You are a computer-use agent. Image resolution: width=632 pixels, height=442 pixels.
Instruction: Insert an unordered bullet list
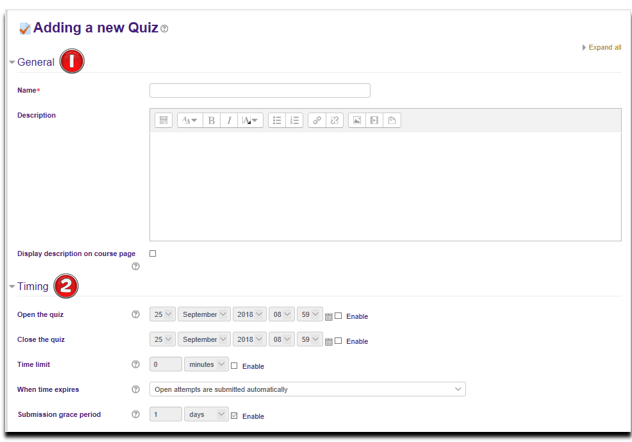[276, 120]
